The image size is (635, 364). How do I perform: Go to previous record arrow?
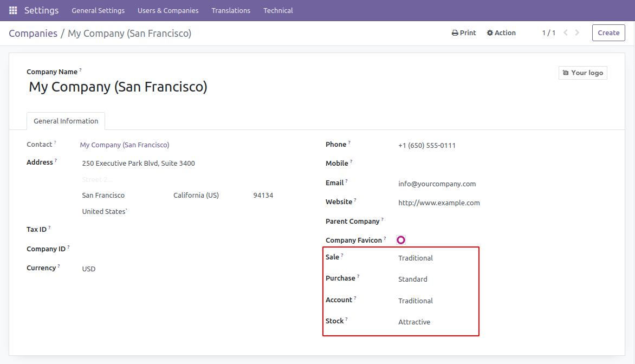[566, 33]
